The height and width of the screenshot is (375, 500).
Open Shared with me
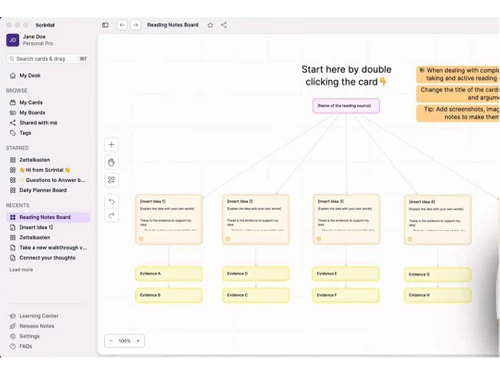click(x=38, y=123)
